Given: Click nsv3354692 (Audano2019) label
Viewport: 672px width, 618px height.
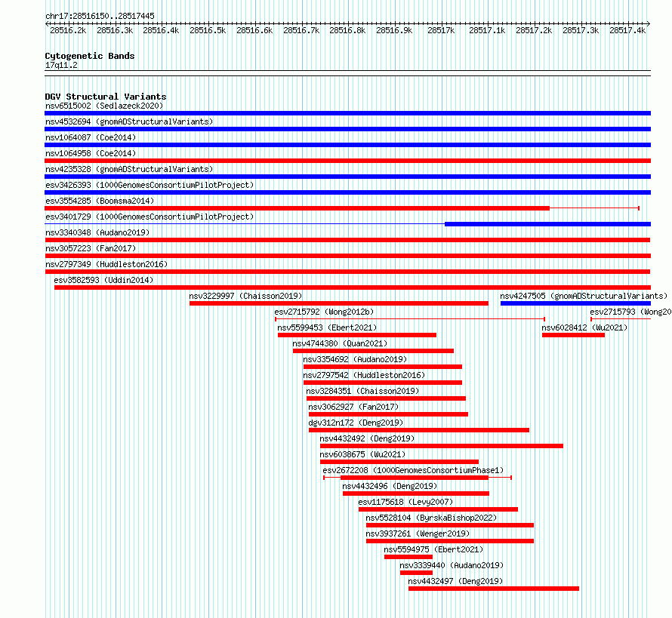Looking at the screenshot, I should click(355, 359).
